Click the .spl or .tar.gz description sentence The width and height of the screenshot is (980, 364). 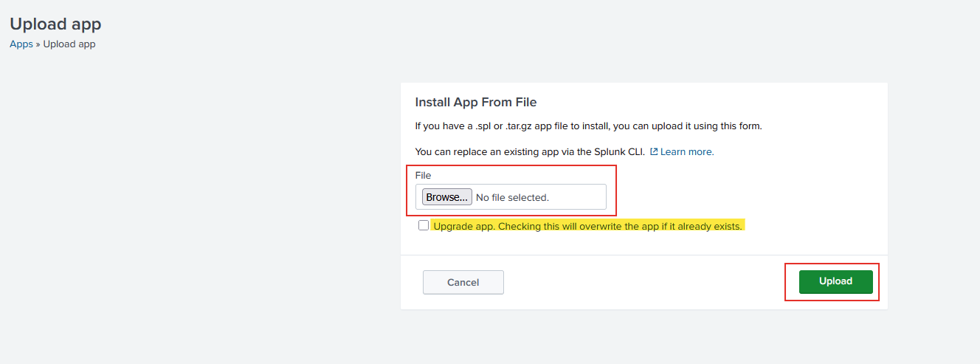[588, 126]
